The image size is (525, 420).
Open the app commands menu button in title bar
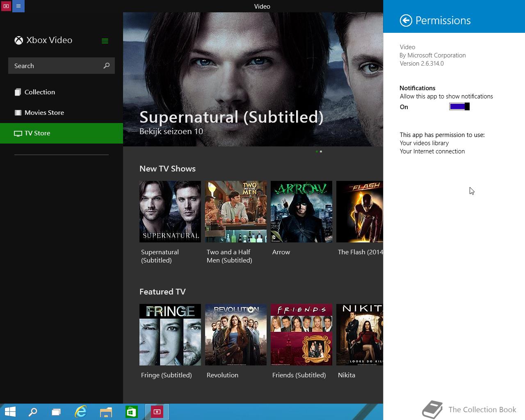click(x=18, y=6)
